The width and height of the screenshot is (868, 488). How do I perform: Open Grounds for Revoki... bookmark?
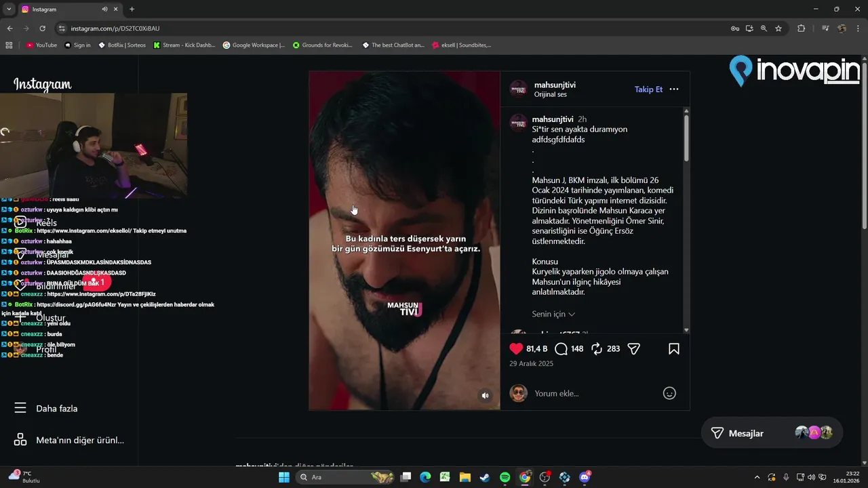[323, 45]
